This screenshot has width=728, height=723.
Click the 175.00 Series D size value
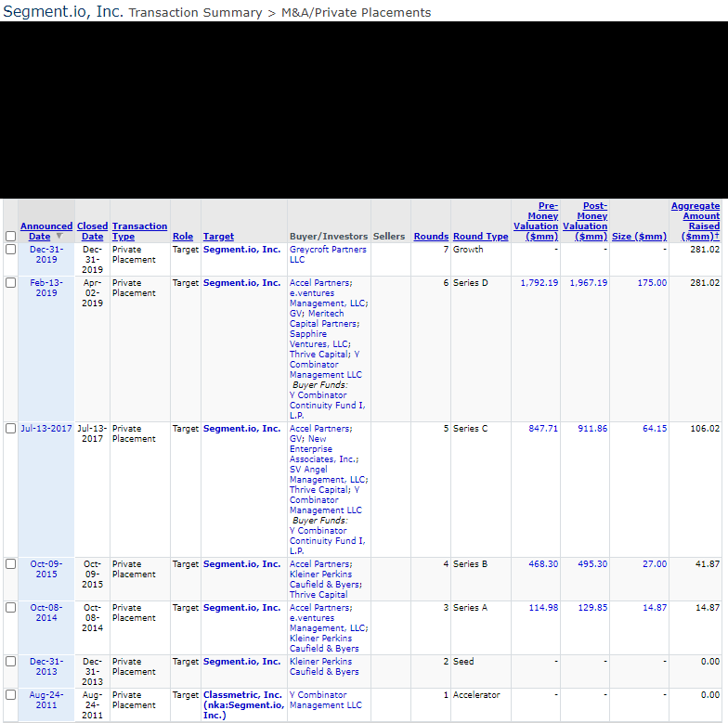click(652, 282)
